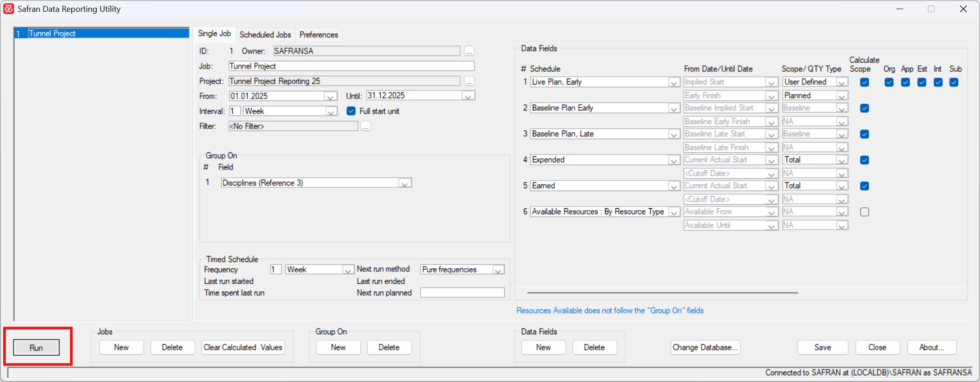Screen dimensions: 980x382
Task: Toggle the Est checkbox for Live Plan
Action: (x=922, y=82)
